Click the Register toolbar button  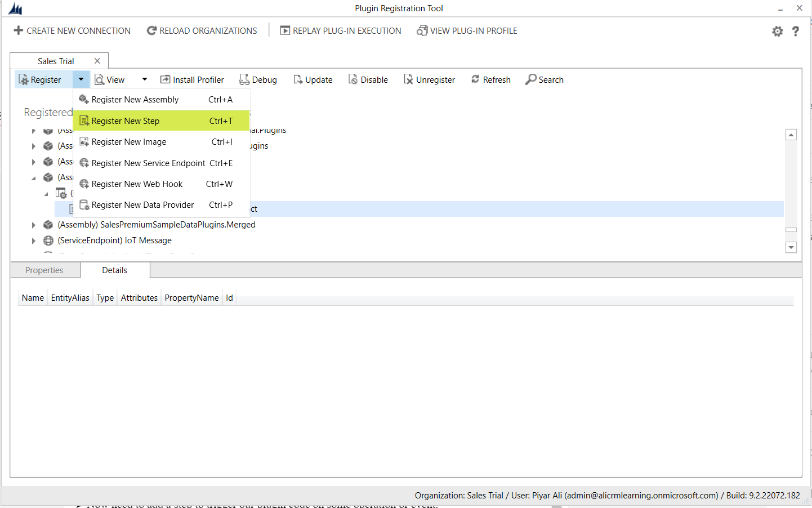[43, 80]
